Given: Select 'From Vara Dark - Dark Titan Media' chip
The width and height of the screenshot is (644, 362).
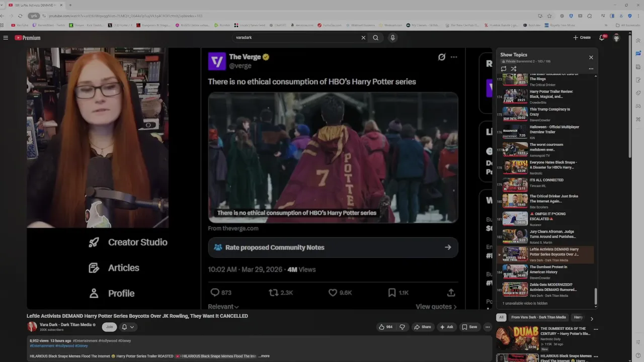Looking at the screenshot, I should (538, 317).
